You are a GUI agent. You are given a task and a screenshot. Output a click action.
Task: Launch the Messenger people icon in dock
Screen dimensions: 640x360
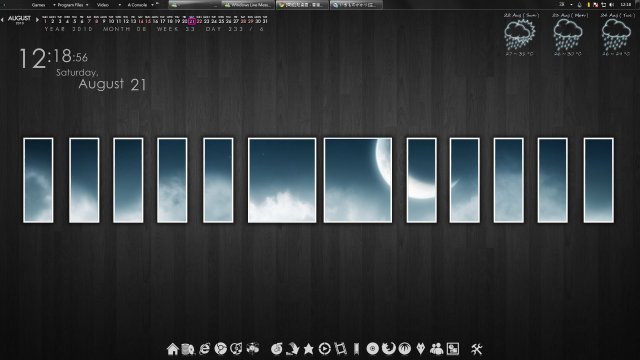[x=437, y=349]
